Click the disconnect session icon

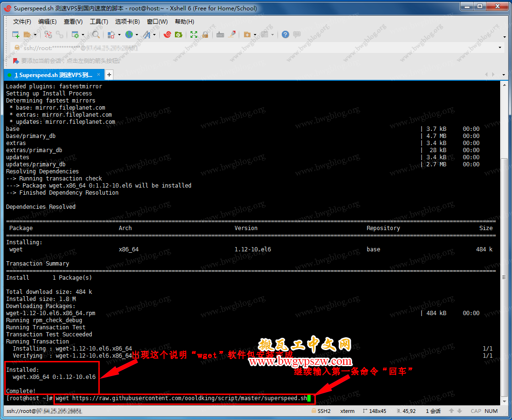pyautogui.click(x=48, y=34)
